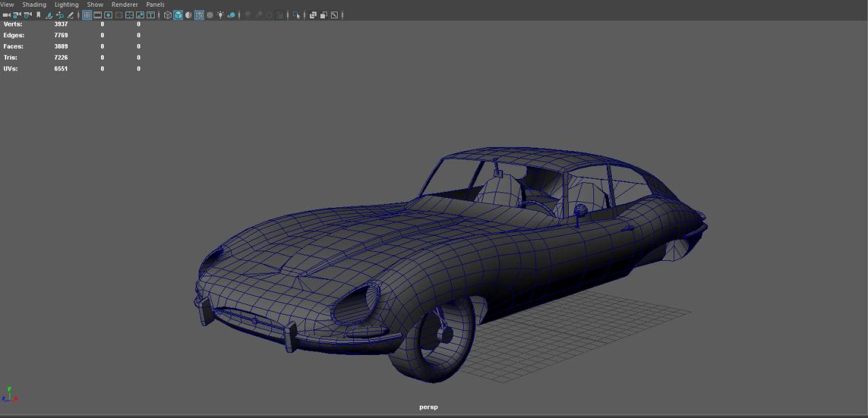
Task: Click the camera Bookmarks icon
Action: [x=39, y=15]
